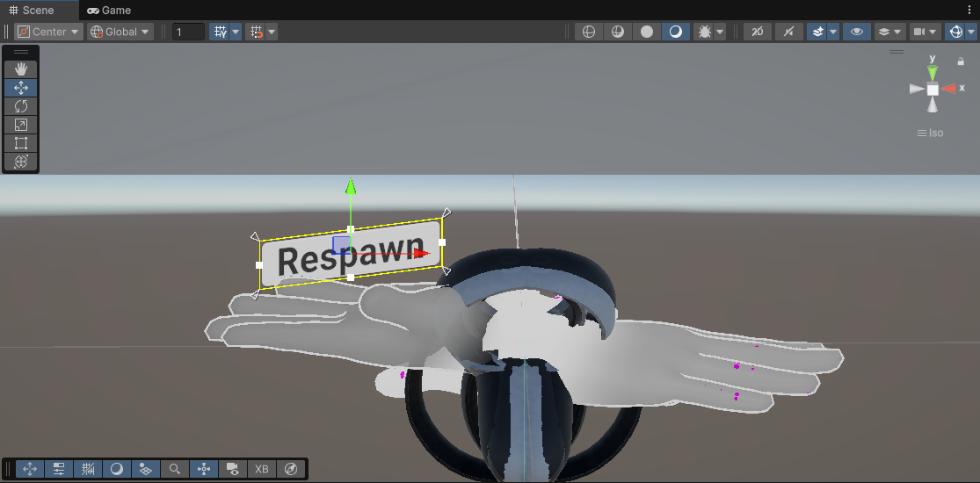Toggle the orientation overlay icon

[204, 469]
